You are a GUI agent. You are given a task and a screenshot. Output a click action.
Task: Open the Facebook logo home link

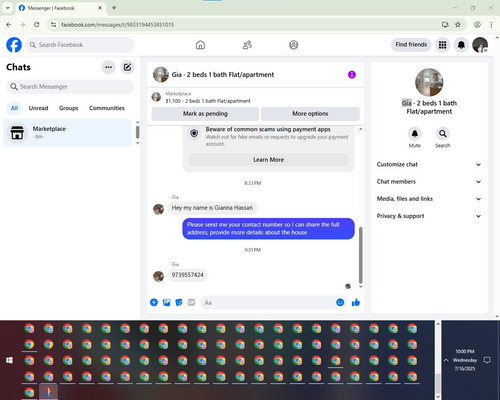point(14,45)
